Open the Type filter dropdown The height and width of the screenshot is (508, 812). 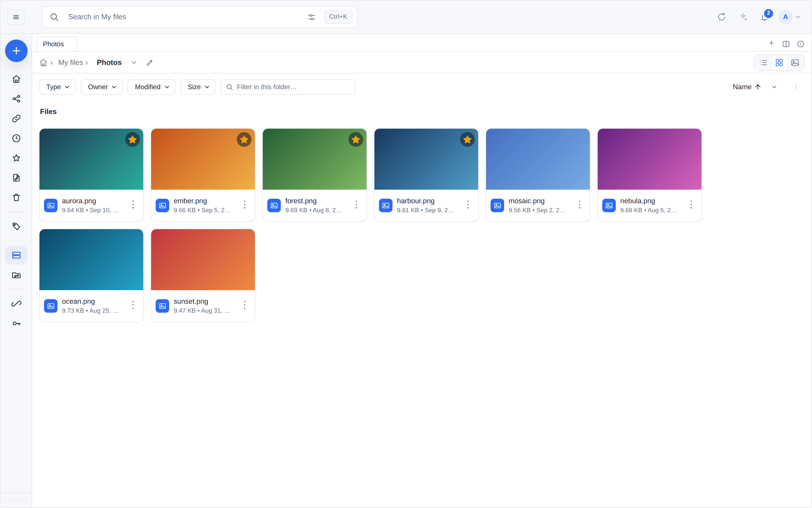click(58, 87)
